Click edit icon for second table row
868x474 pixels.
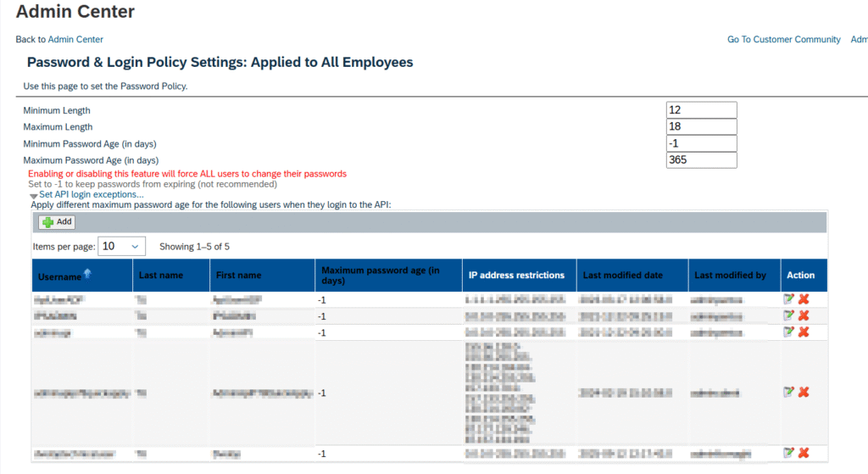tap(789, 315)
